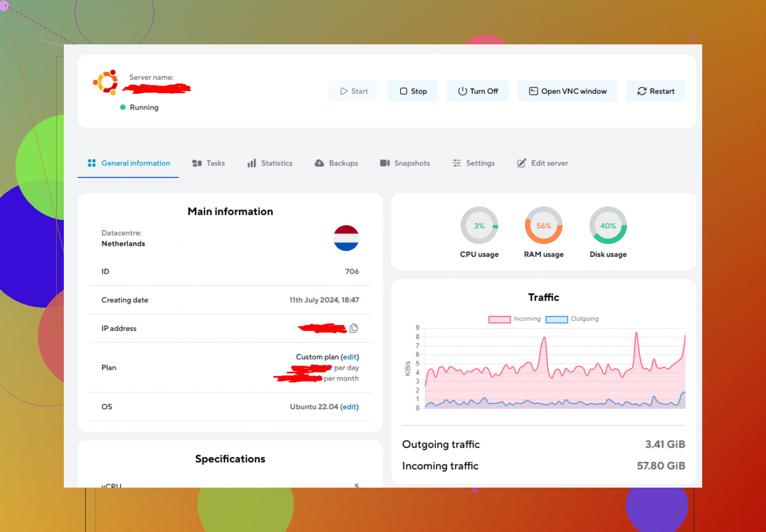Open the Settings tab
The image size is (766, 532).
click(473, 163)
